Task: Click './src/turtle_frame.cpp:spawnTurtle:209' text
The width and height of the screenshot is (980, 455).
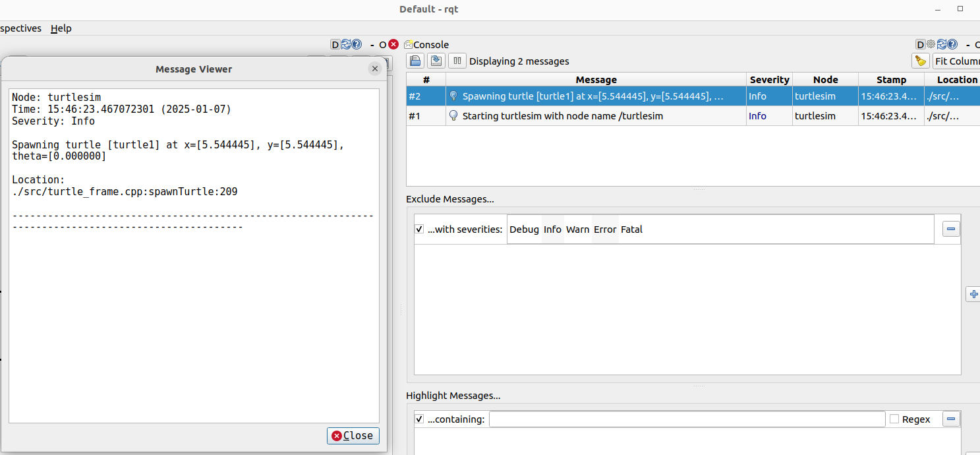Action: pos(125,192)
